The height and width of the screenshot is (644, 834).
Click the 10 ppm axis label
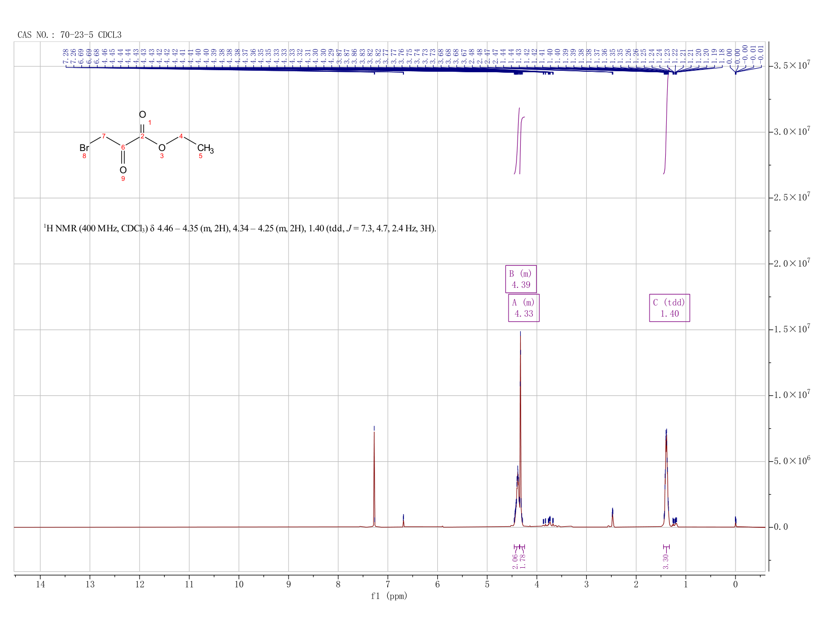pyautogui.click(x=239, y=584)
